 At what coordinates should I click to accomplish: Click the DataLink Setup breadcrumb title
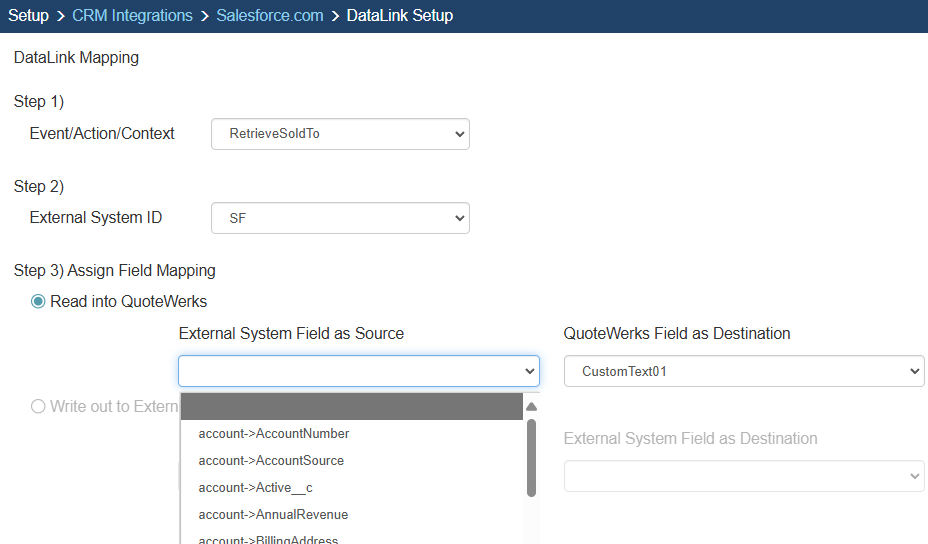pos(399,16)
